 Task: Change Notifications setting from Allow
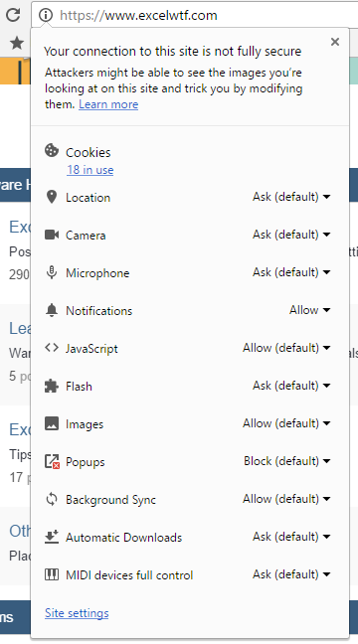[310, 310]
